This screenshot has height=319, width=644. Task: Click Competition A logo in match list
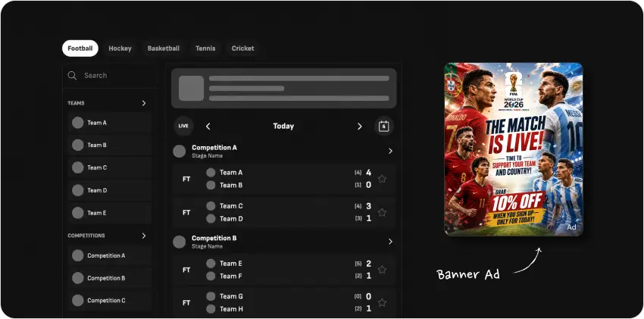point(179,151)
